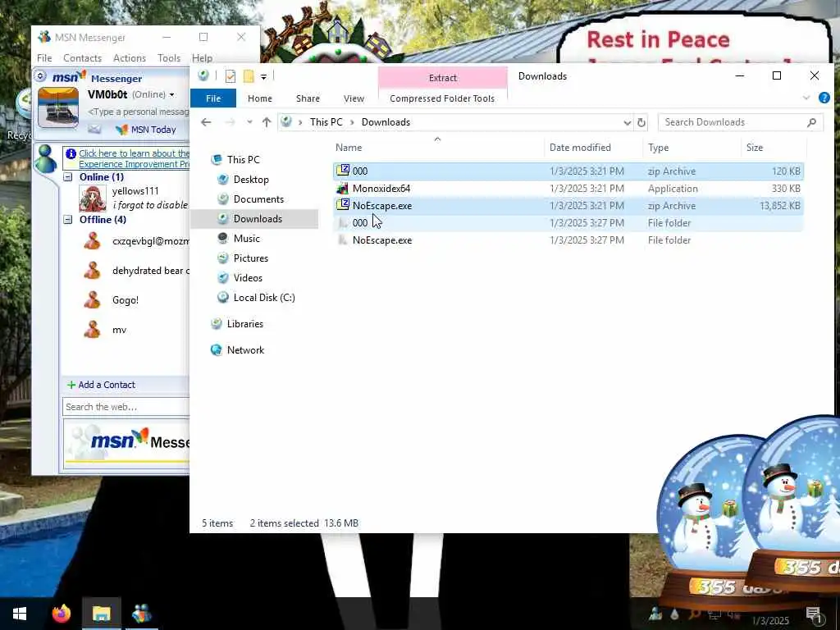Switch to the Home ribbon tab

pos(260,98)
